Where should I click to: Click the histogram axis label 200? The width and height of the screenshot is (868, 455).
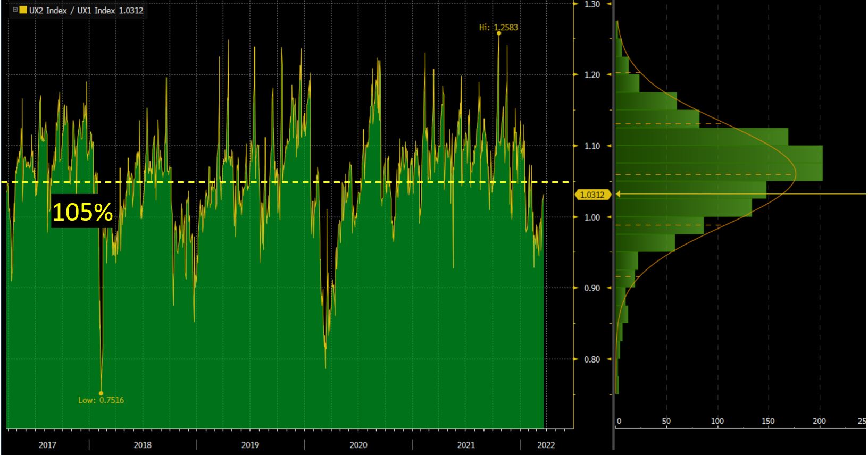click(819, 421)
